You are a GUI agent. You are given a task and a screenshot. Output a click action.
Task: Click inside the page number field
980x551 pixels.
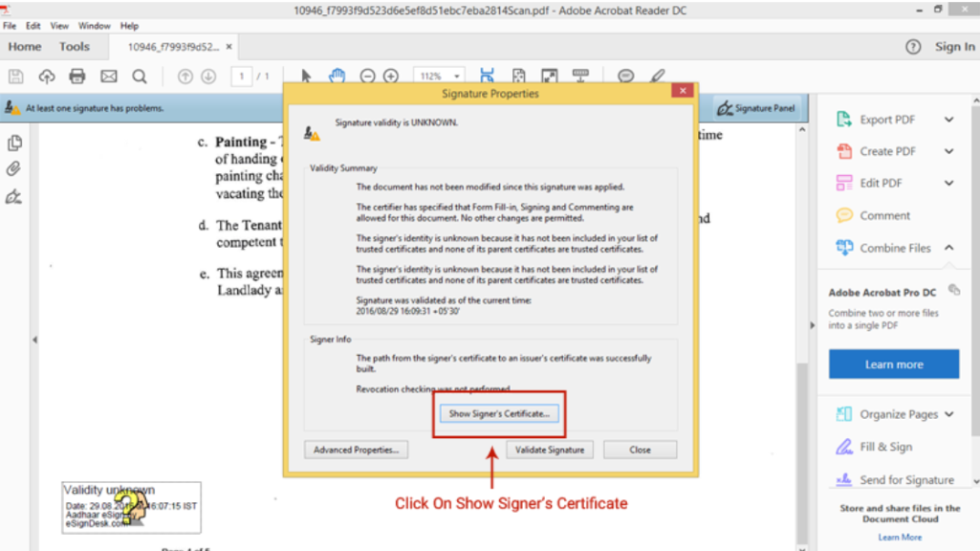[241, 77]
